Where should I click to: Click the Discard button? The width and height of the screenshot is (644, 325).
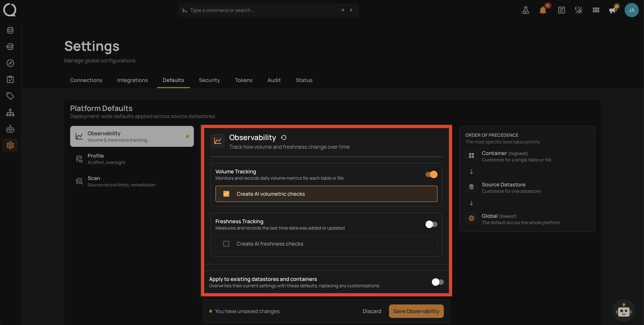pos(372,311)
